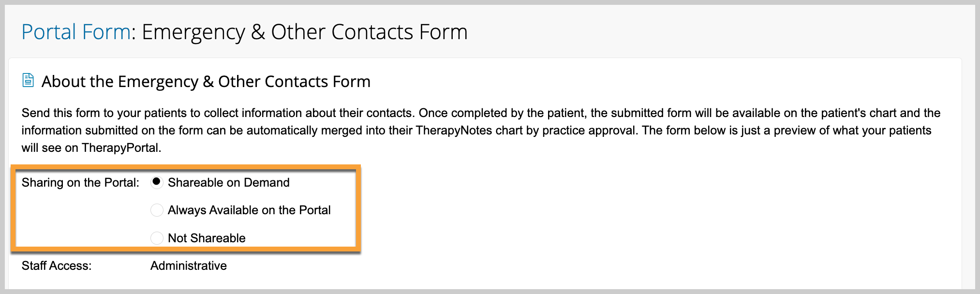Click the document icon beside the About heading
Screen dimensions: 980x294
pos(28,80)
